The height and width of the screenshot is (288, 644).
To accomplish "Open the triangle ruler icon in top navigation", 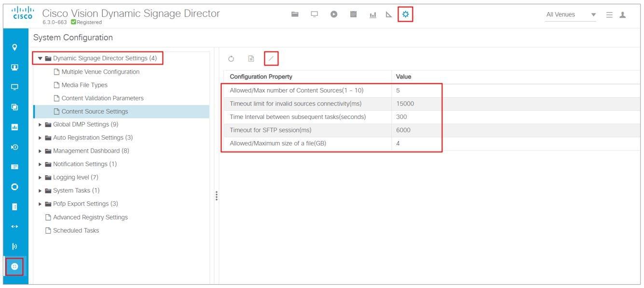I will [389, 15].
